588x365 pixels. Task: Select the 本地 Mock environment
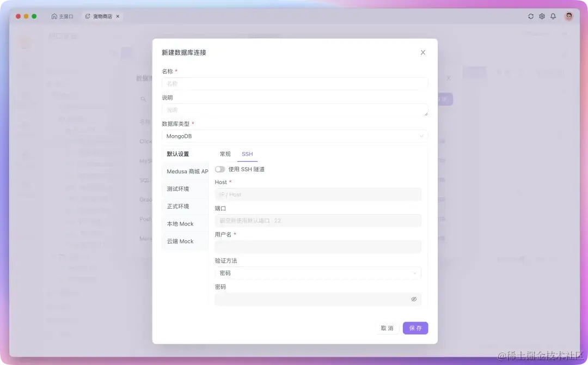(185, 223)
